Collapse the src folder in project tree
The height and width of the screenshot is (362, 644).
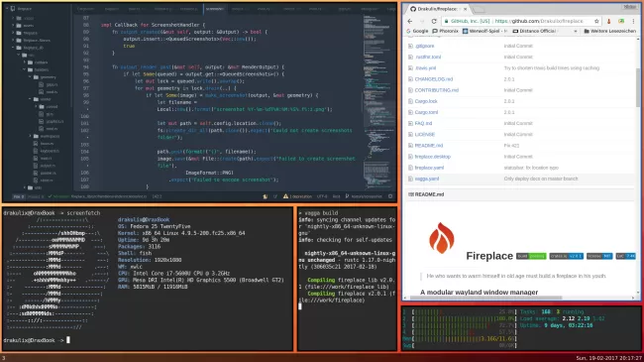pos(19,55)
